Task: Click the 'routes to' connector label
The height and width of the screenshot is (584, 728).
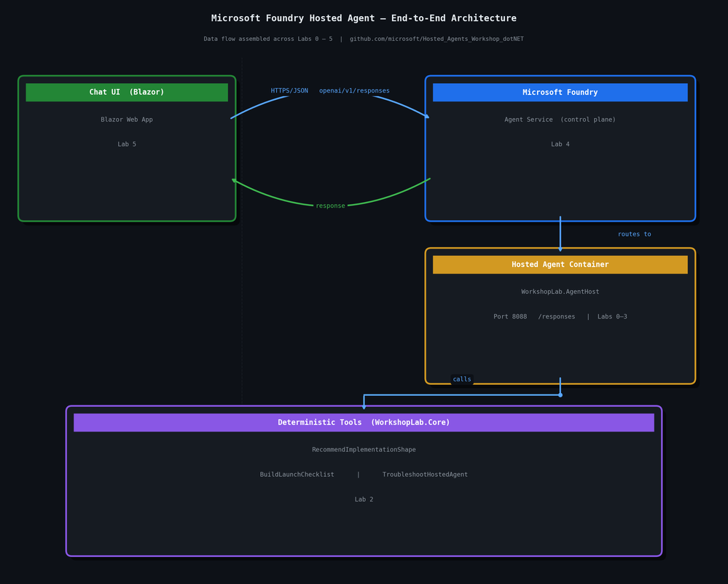Action: 634,234
